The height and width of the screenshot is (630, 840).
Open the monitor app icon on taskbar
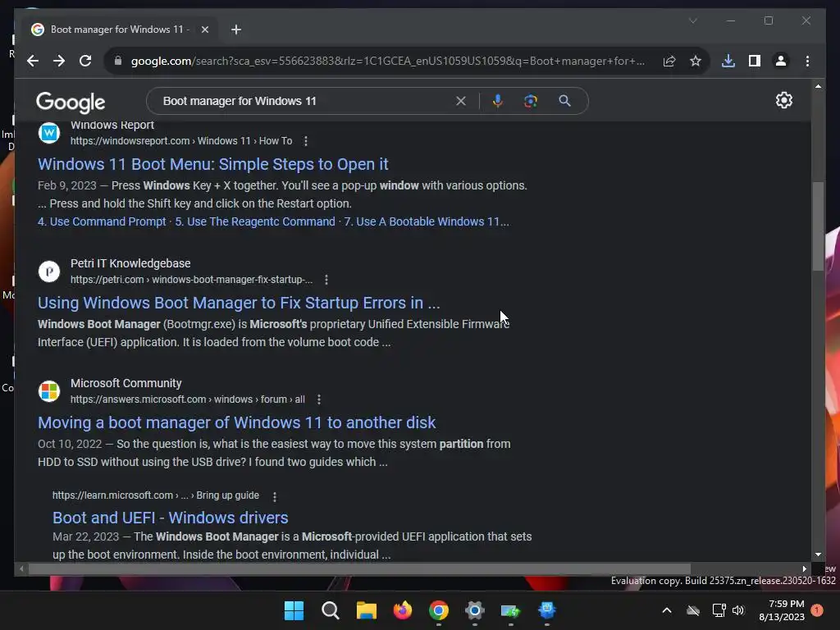point(510,610)
